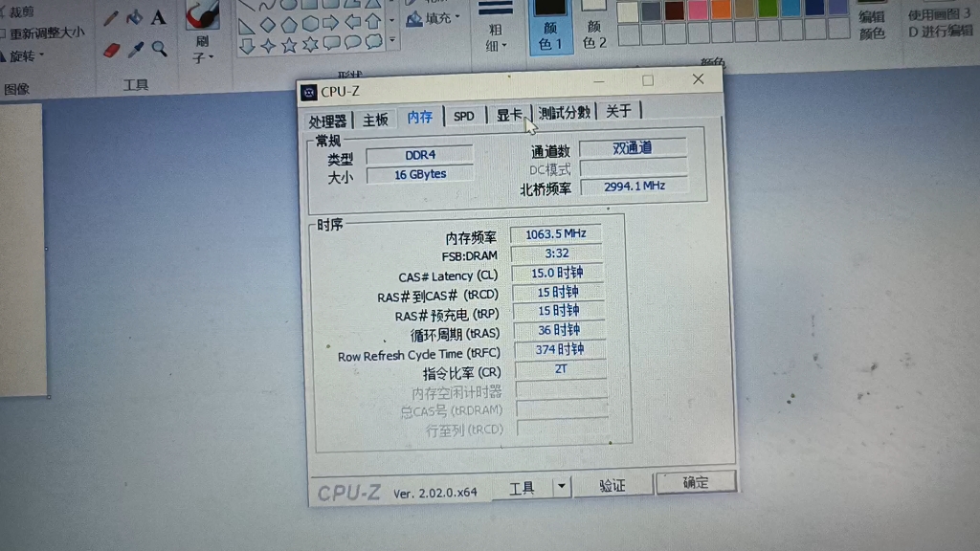Select the Color picker eyedropper tool
This screenshot has width=980, height=551.
click(x=136, y=50)
